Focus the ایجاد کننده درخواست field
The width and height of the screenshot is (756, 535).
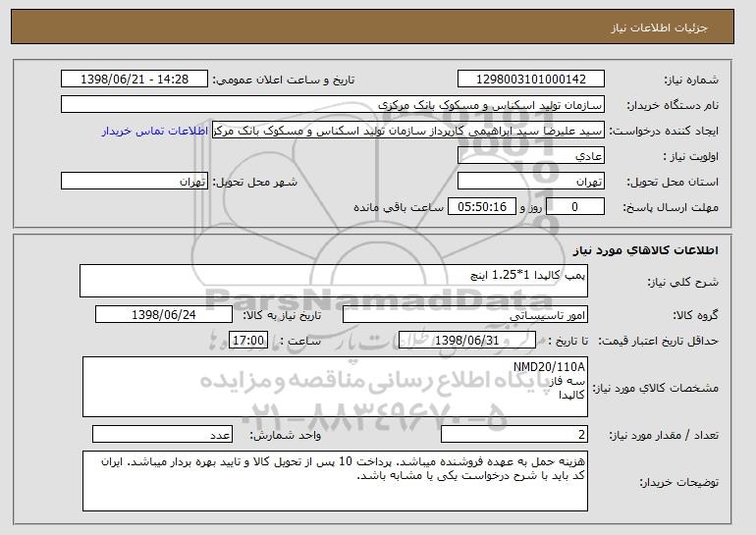408,131
